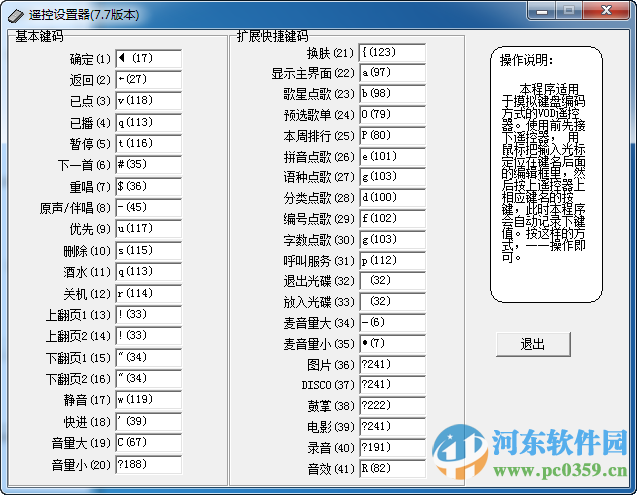Image resolution: width=637 pixels, height=495 pixels.
Task: Close the 遥控设置器 window
Action: [606, 11]
